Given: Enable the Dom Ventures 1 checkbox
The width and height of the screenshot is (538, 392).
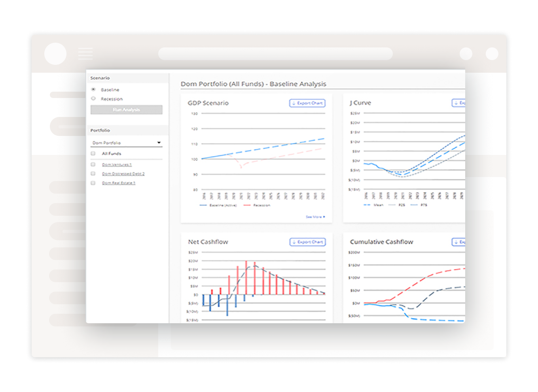Looking at the screenshot, I should click(93, 164).
